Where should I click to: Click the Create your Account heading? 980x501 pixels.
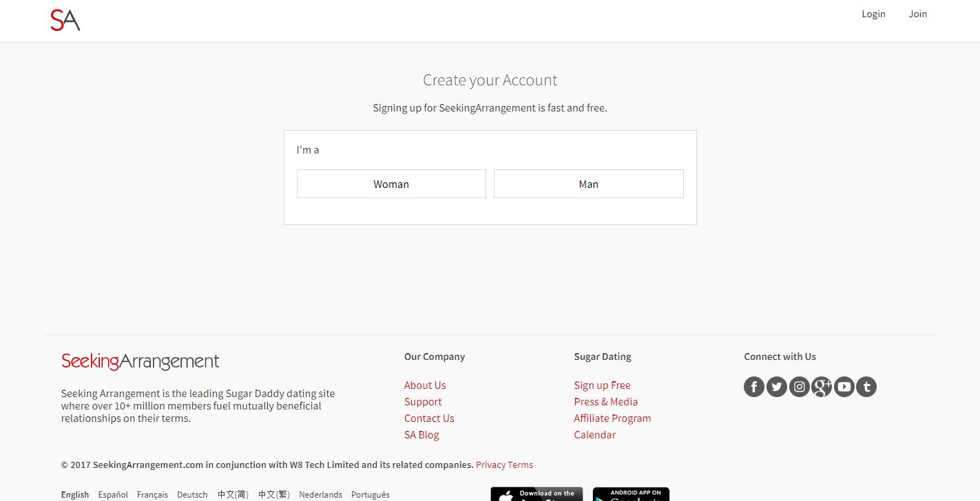490,81
